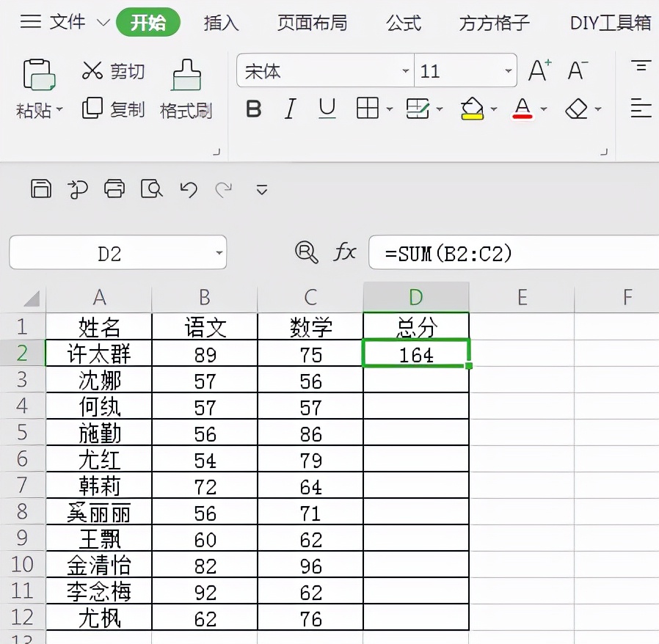659x644 pixels.
Task: Click the Copy icon
Action: (x=92, y=108)
